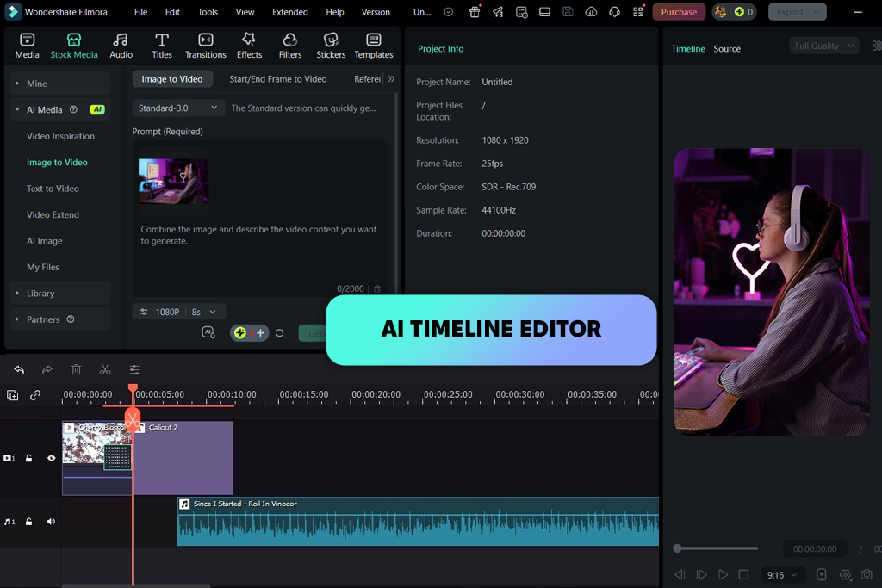Open the Titles tab
Viewport: 882px width, 588px height.
point(162,46)
